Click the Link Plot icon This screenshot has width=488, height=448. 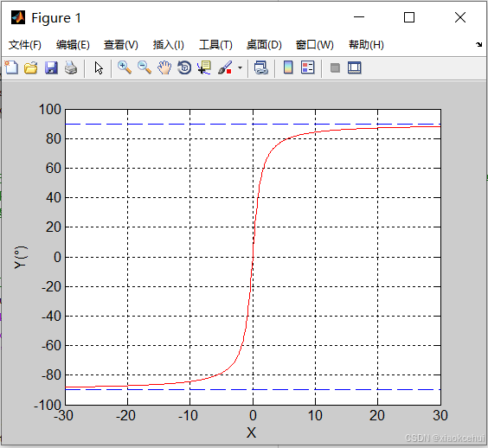click(x=260, y=67)
